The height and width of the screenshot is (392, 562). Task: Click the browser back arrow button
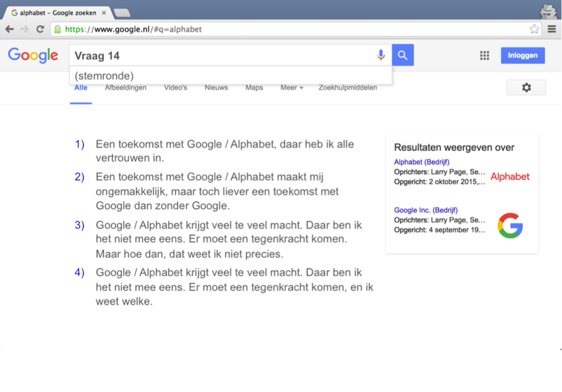[9, 29]
